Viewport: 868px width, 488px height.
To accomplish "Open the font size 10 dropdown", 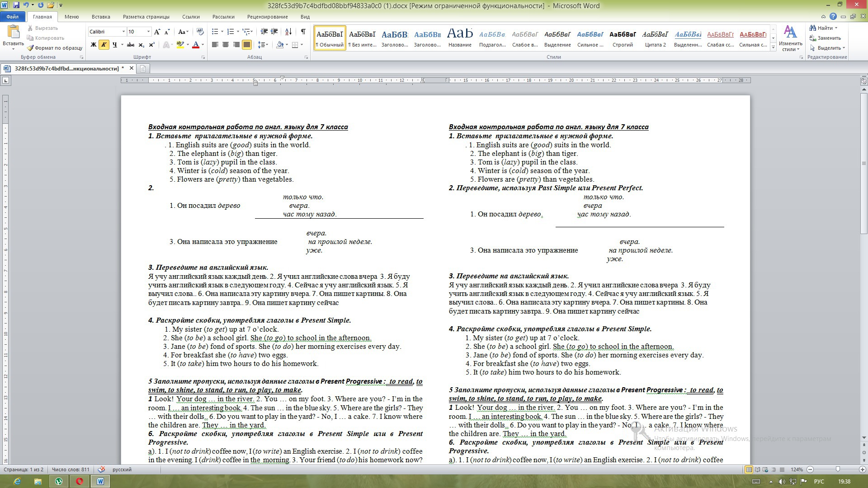I will tap(148, 32).
